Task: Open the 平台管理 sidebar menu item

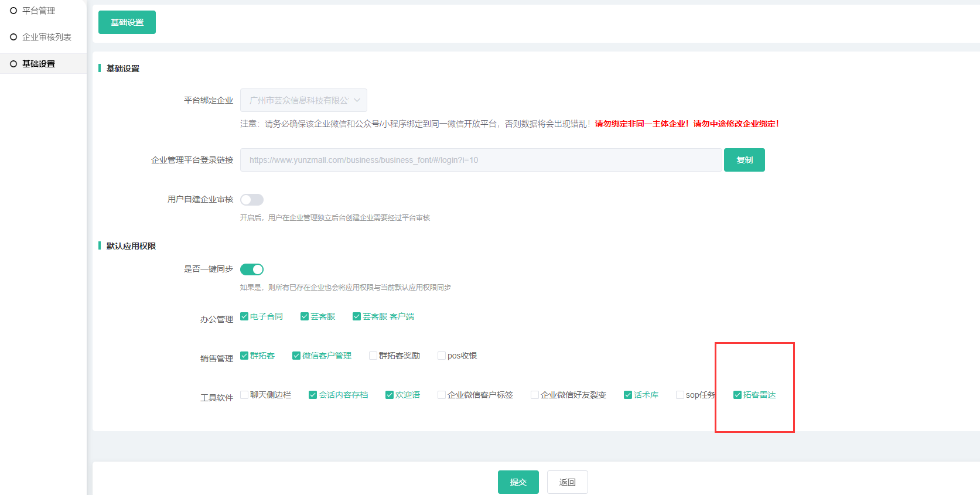Action: point(38,11)
